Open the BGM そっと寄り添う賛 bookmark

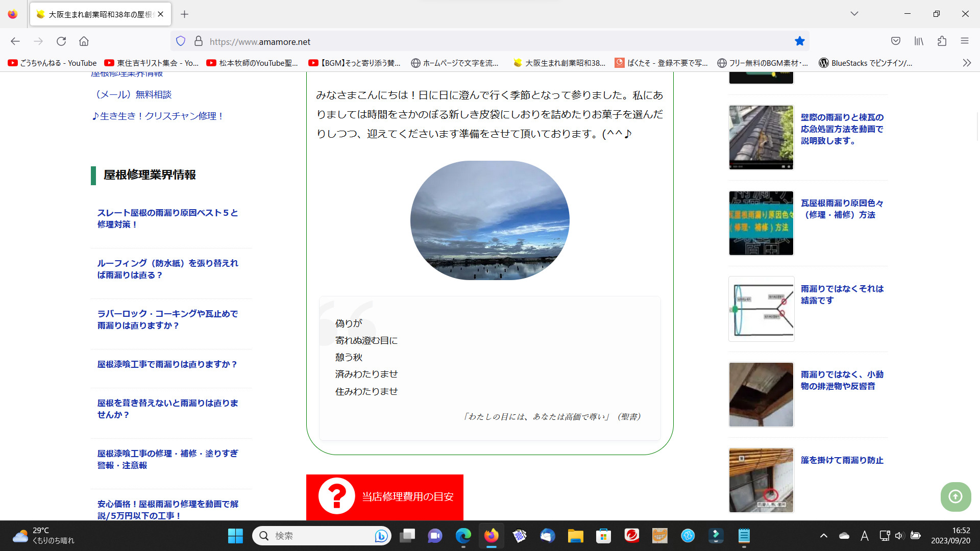(355, 63)
